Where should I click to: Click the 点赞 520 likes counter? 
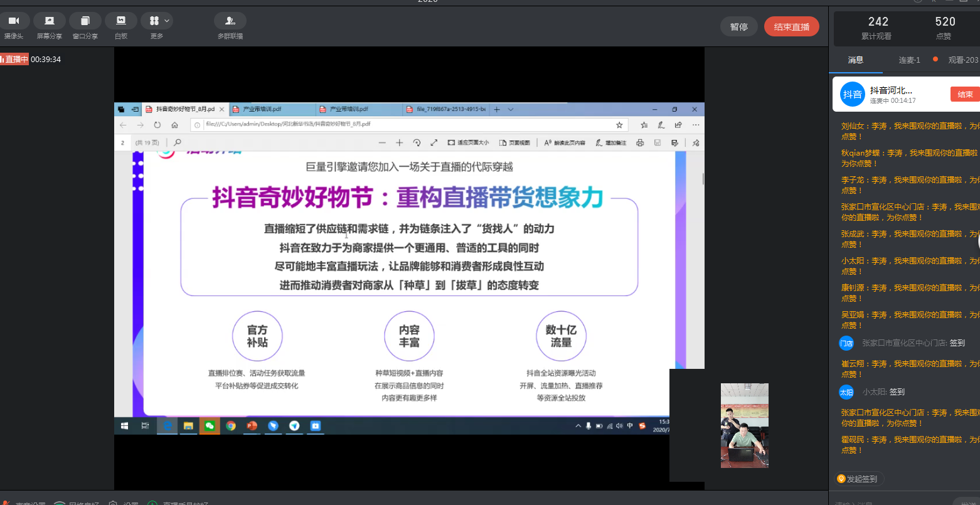(x=945, y=28)
